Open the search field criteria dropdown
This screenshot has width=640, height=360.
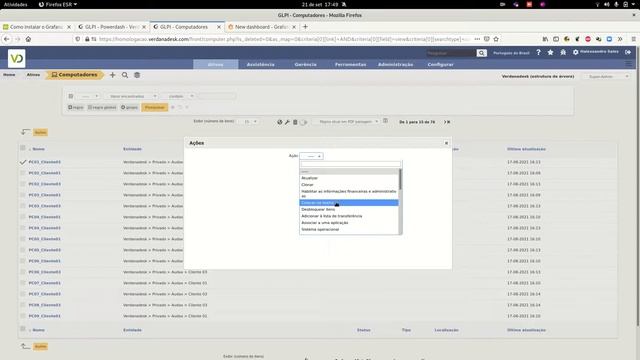point(89,96)
